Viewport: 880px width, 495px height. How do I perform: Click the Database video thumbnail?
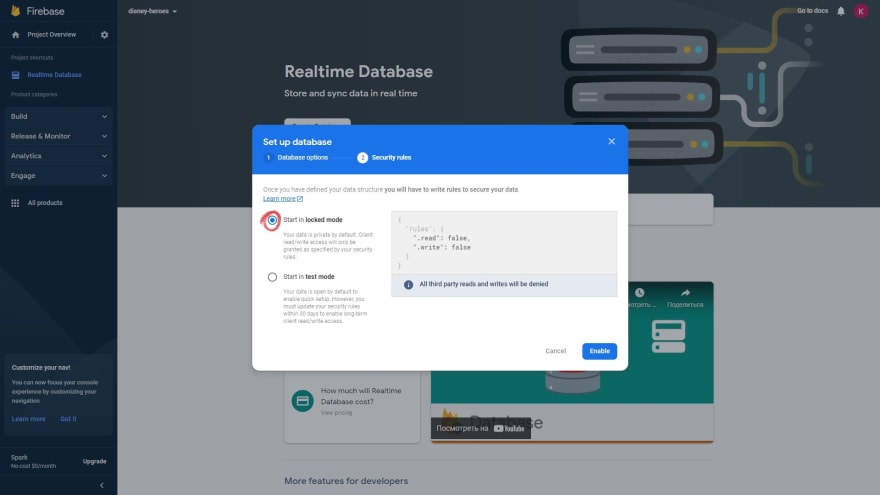(572, 362)
